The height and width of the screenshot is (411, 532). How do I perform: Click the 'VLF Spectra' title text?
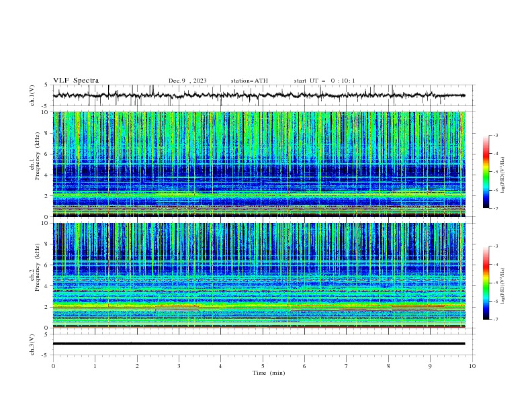pos(76,81)
